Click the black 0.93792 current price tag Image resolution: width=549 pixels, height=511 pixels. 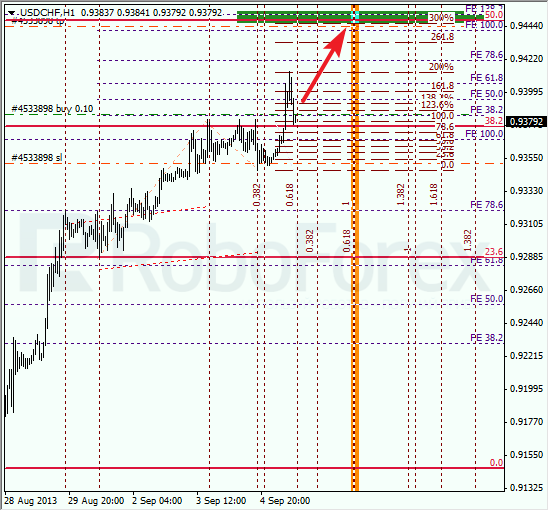pos(526,122)
